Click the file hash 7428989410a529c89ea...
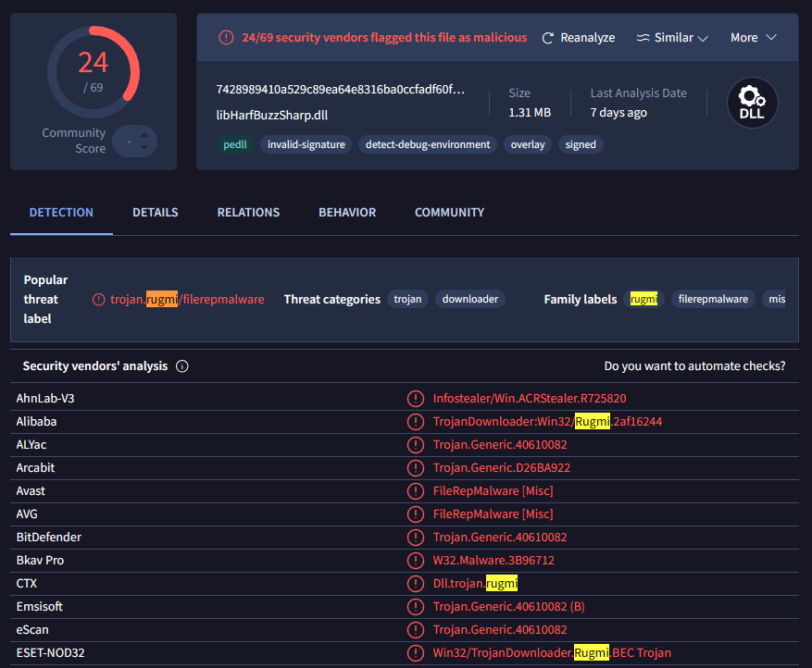This screenshot has width=812, height=668. (340, 90)
